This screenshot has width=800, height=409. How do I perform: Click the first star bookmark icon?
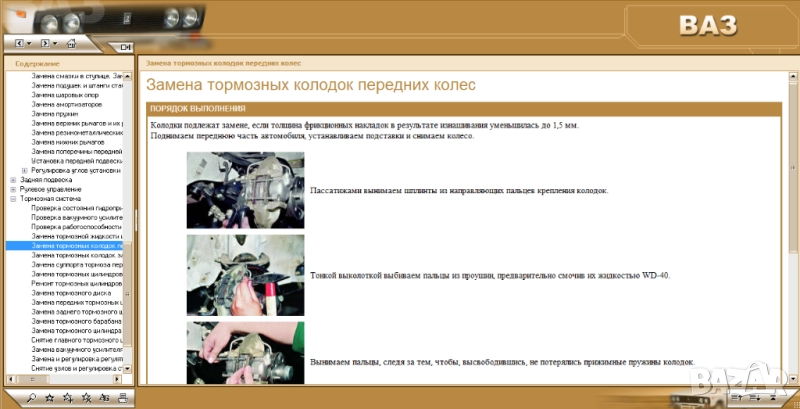coord(49,397)
